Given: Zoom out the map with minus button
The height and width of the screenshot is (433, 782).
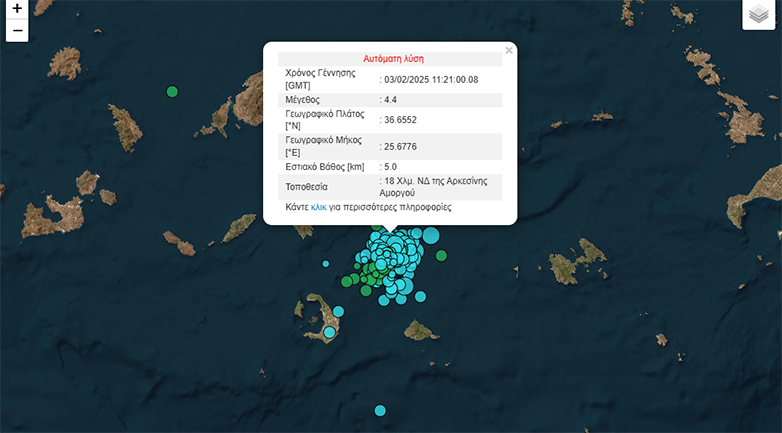Looking at the screenshot, I should point(17,31).
